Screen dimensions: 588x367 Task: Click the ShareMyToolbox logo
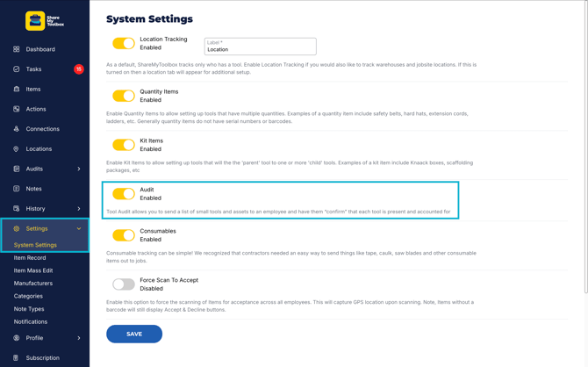[45, 21]
